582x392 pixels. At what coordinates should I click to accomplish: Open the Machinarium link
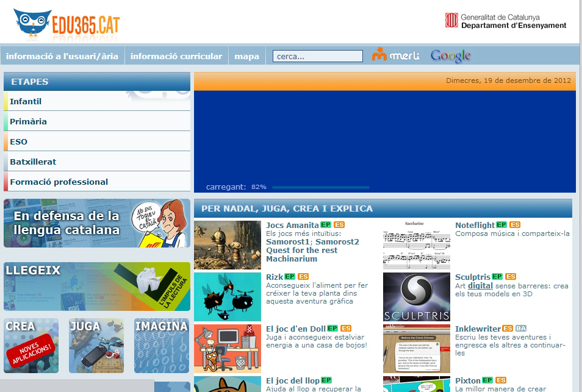[292, 259]
